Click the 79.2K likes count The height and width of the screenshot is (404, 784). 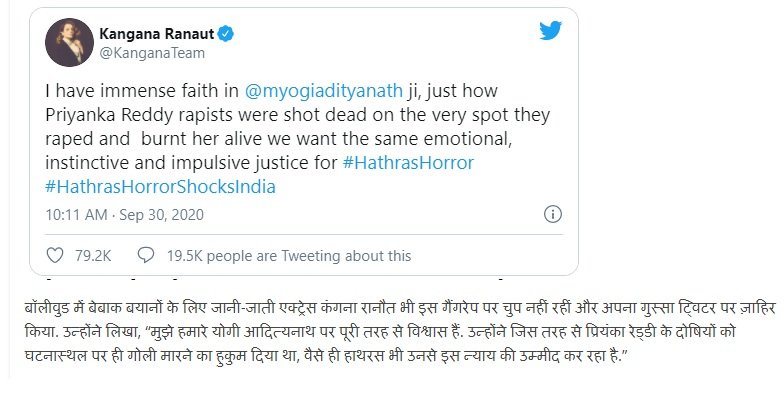92,255
